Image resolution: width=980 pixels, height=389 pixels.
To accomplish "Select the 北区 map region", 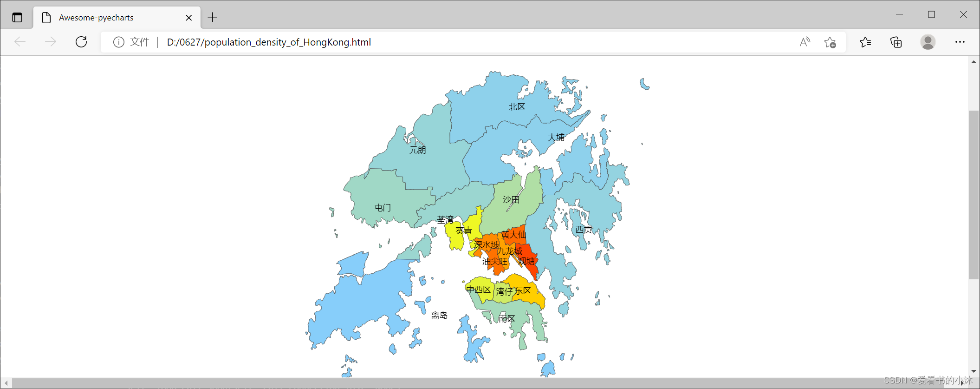I will click(x=517, y=107).
